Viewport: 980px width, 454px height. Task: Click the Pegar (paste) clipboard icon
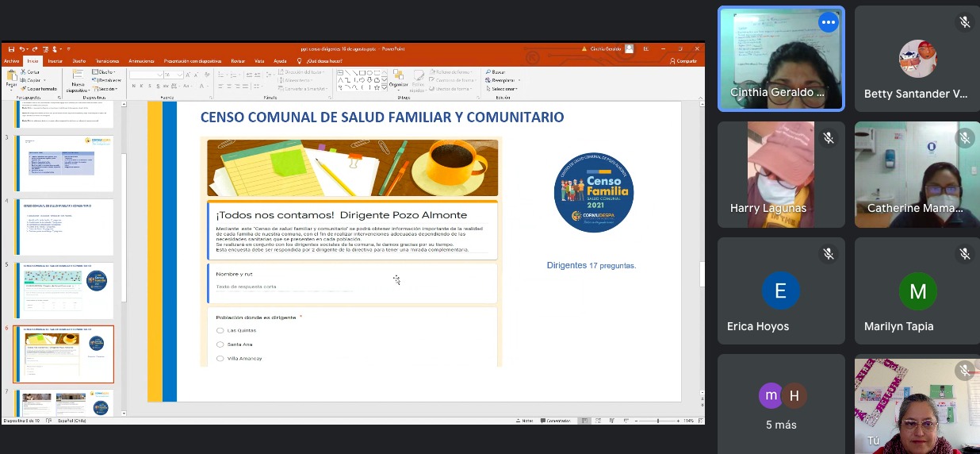coord(11,75)
